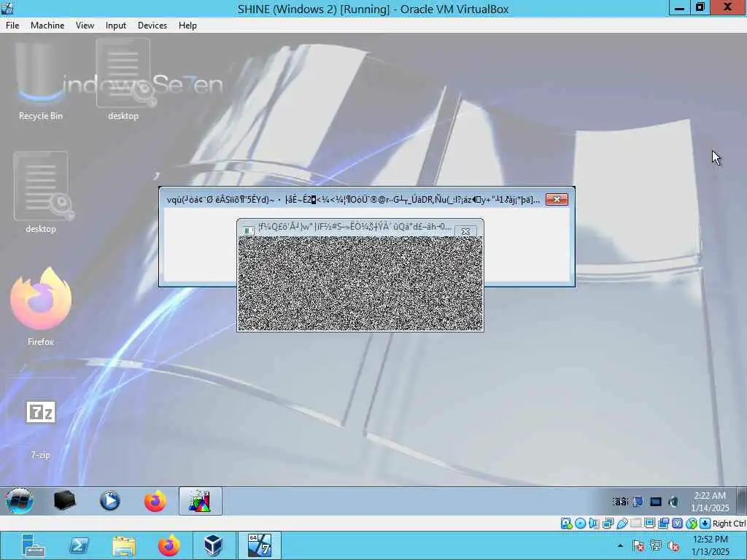747x560 pixels.
Task: Select the desktop file icon next to Recycle Bin
Action: point(123,80)
